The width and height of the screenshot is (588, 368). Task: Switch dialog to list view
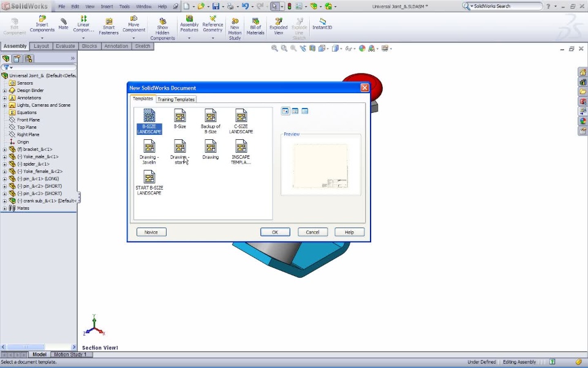click(295, 111)
